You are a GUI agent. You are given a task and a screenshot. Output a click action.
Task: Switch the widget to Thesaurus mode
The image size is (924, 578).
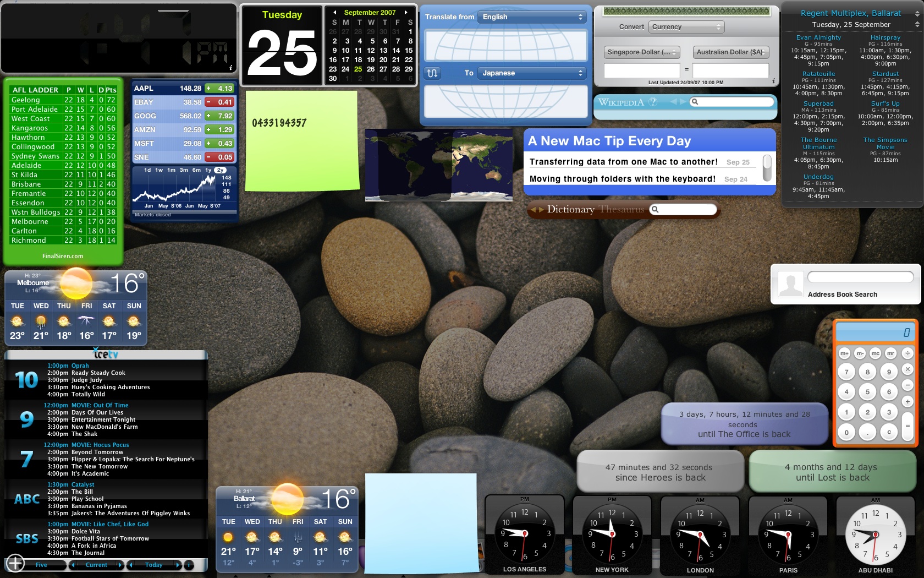tap(621, 209)
